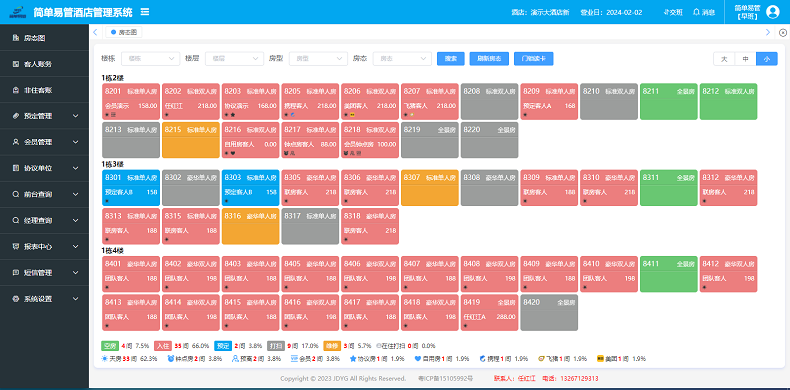This screenshot has width=790, height=390.
Task: Click the 钟点房 clock legend icon
Action: coord(171,359)
